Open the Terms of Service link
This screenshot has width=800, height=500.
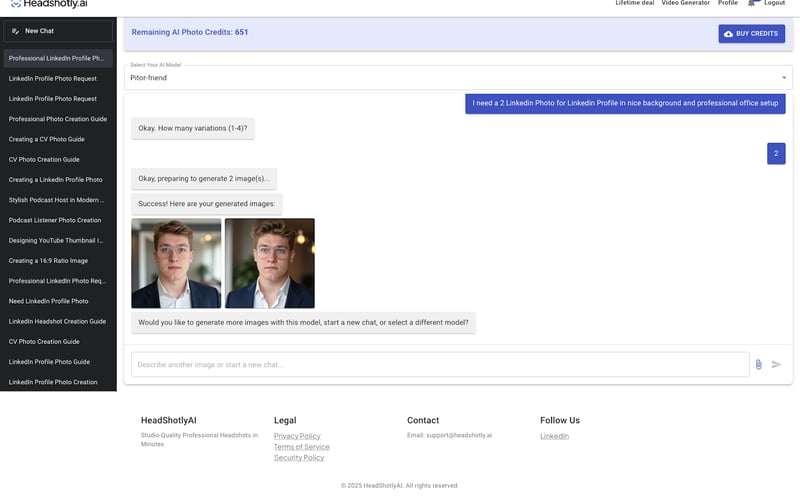point(302,447)
